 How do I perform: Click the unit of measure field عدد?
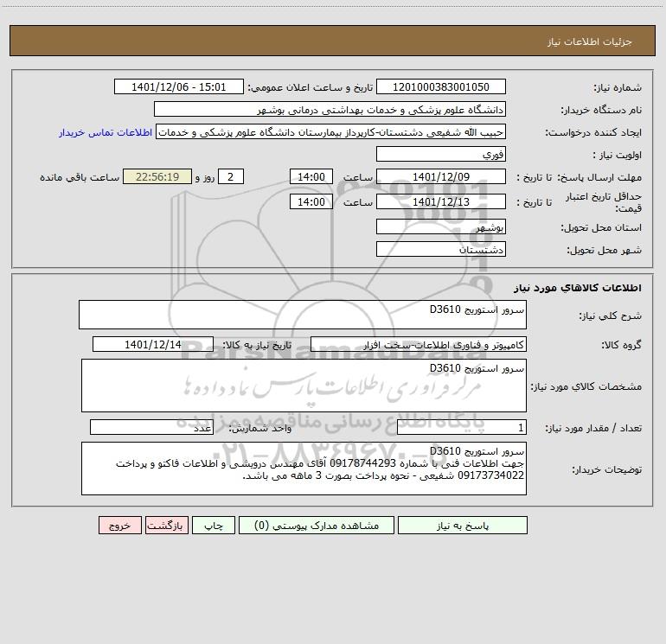click(x=151, y=428)
